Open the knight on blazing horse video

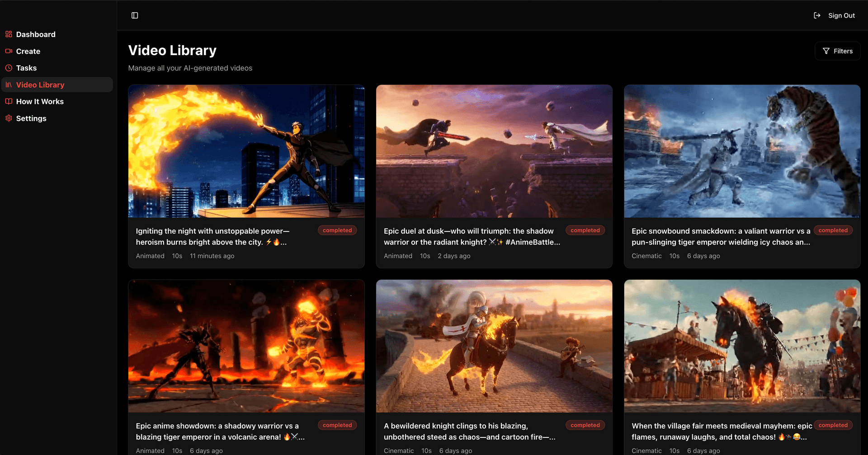pos(494,346)
